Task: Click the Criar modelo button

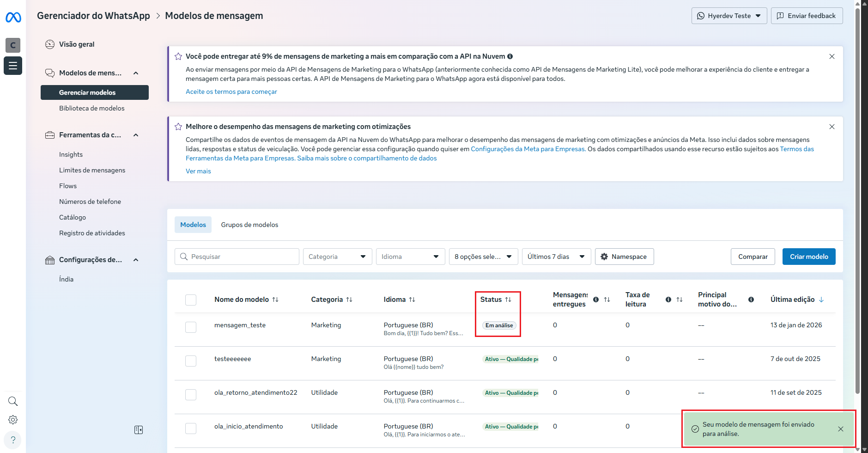Action: coord(808,257)
